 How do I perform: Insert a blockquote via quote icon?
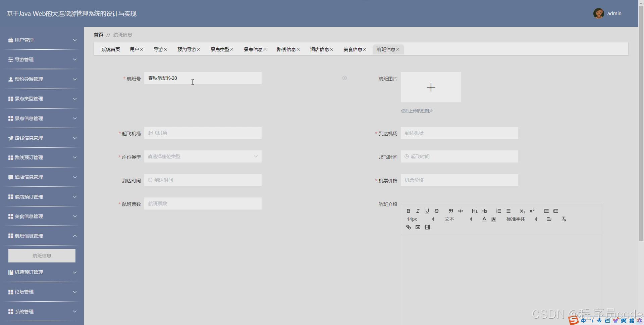click(451, 211)
